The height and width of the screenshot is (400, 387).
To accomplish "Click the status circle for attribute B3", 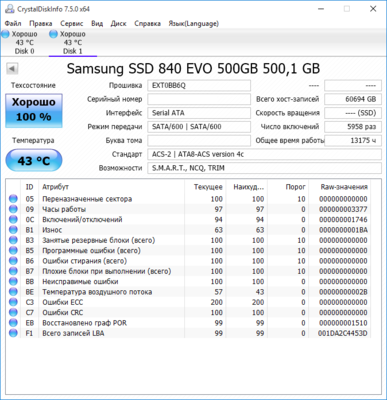I will (x=13, y=240).
